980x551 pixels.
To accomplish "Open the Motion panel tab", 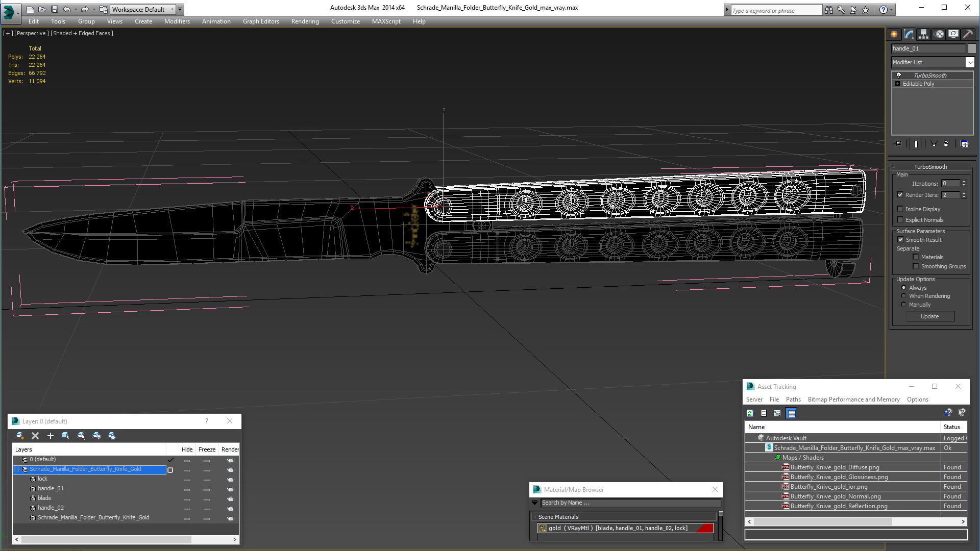I will point(939,34).
